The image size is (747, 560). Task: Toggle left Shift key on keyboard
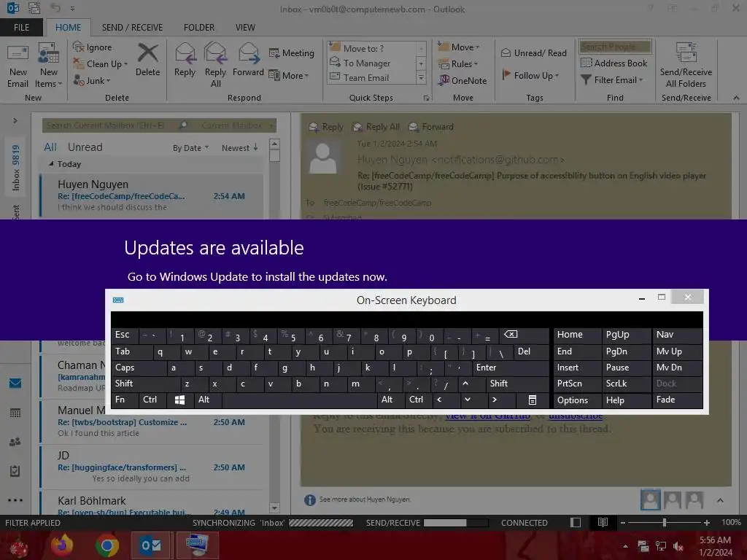[x=146, y=384]
